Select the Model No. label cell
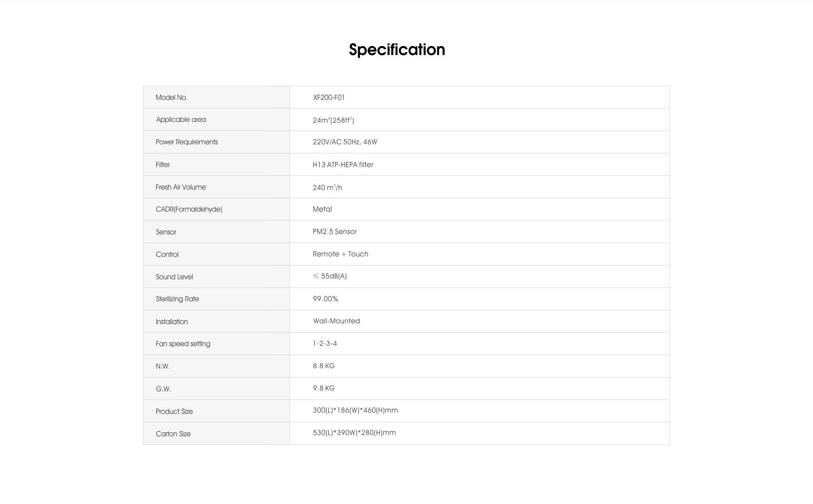The width and height of the screenshot is (813, 504). tap(216, 97)
